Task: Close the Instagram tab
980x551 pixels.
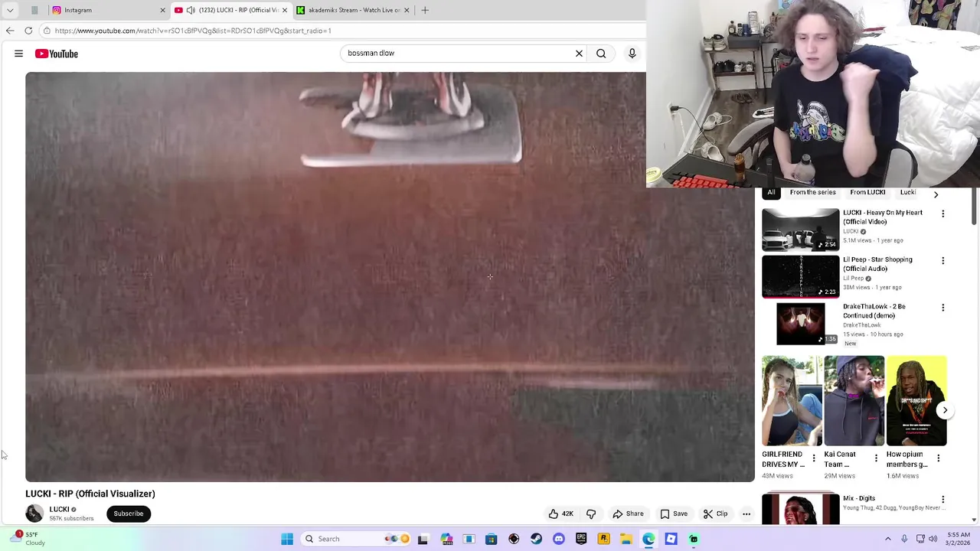Action: coord(162,10)
